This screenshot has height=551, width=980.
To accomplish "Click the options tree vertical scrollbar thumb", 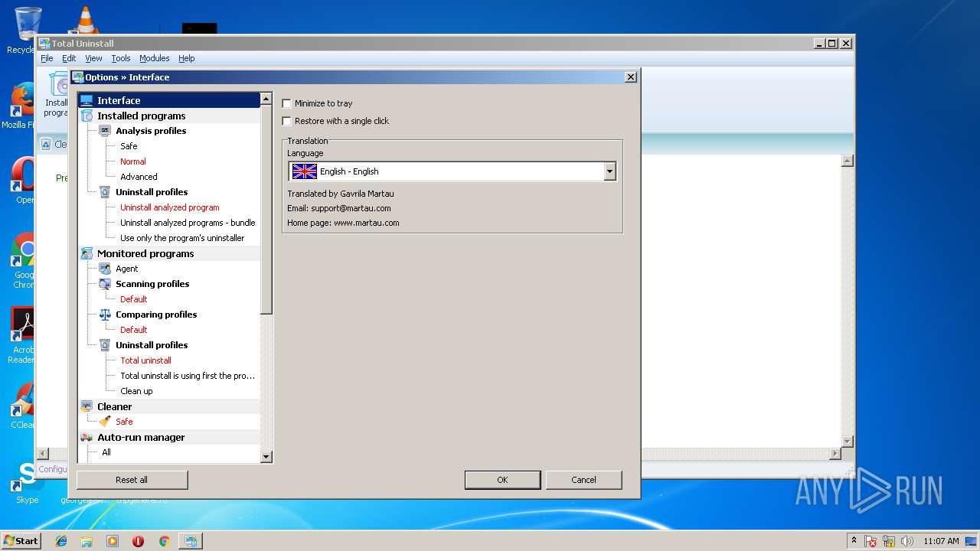I will click(266, 209).
